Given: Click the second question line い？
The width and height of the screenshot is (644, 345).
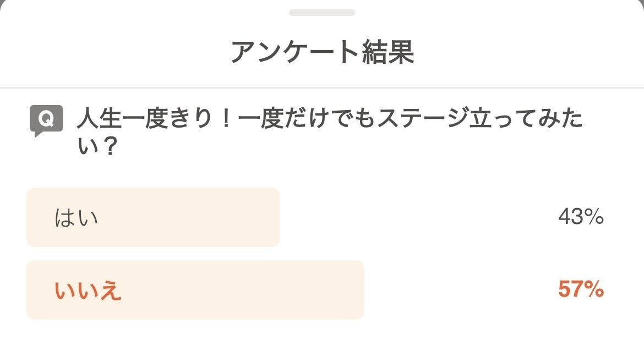Looking at the screenshot, I should tap(96, 146).
